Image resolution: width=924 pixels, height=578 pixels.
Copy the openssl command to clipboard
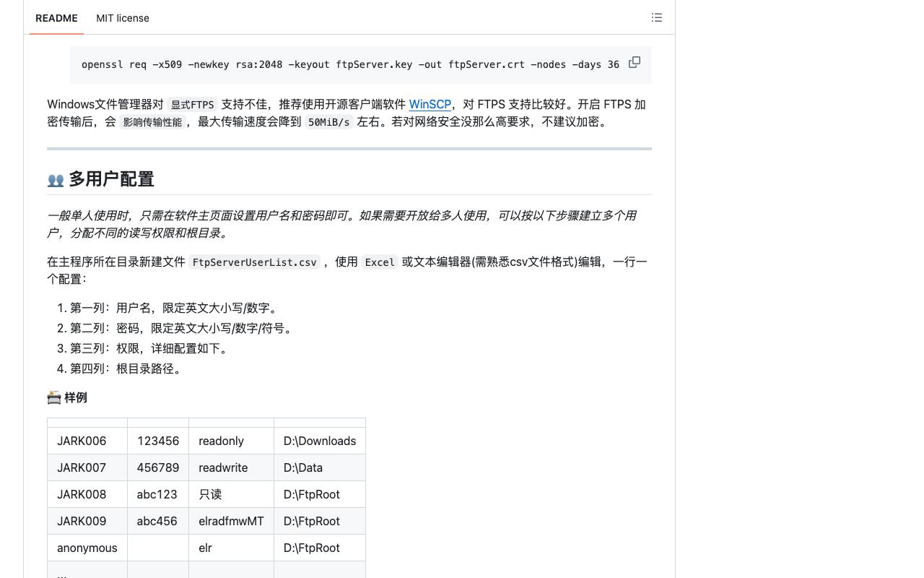click(635, 63)
